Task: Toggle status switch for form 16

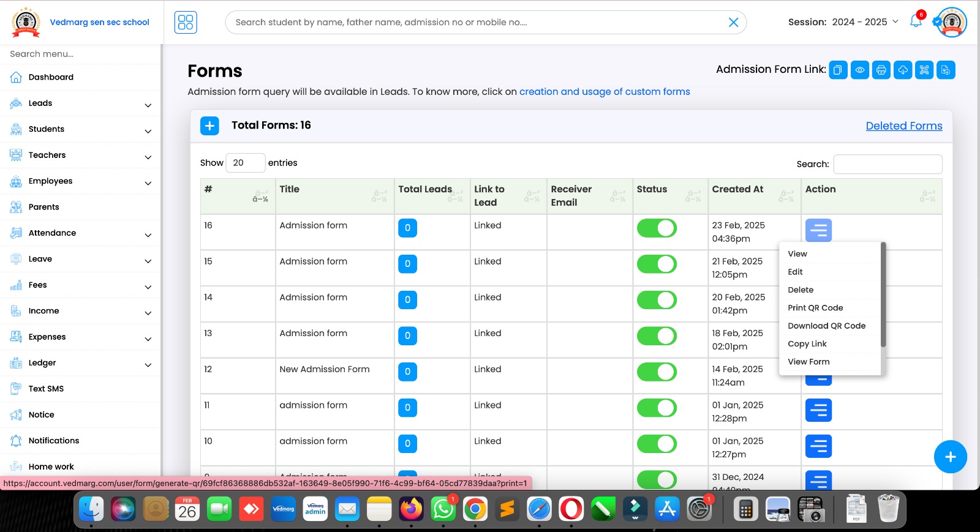Action: click(657, 228)
